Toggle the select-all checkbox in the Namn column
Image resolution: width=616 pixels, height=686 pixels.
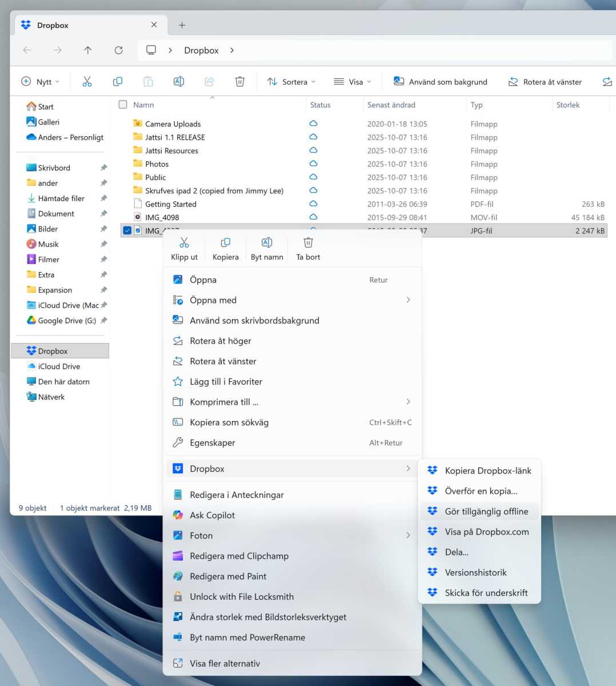click(123, 105)
